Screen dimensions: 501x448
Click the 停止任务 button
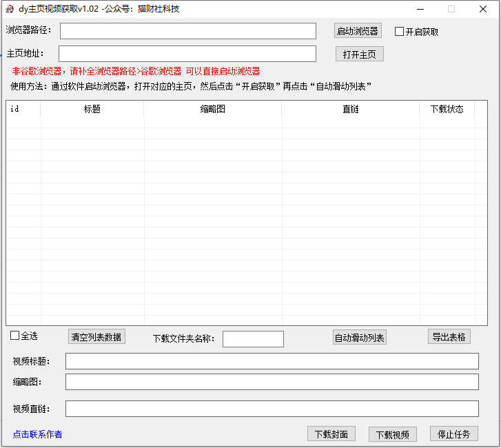[x=453, y=434]
